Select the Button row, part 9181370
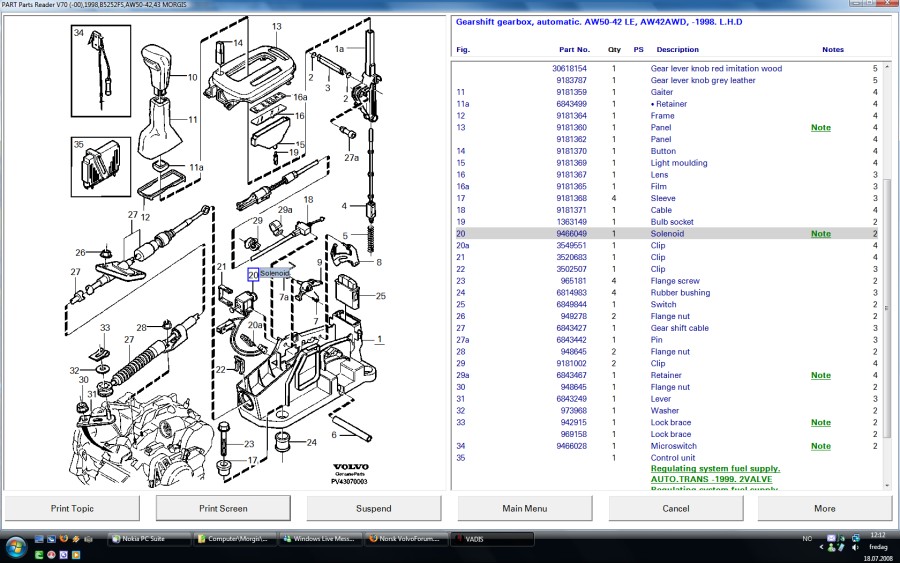 [x=666, y=151]
